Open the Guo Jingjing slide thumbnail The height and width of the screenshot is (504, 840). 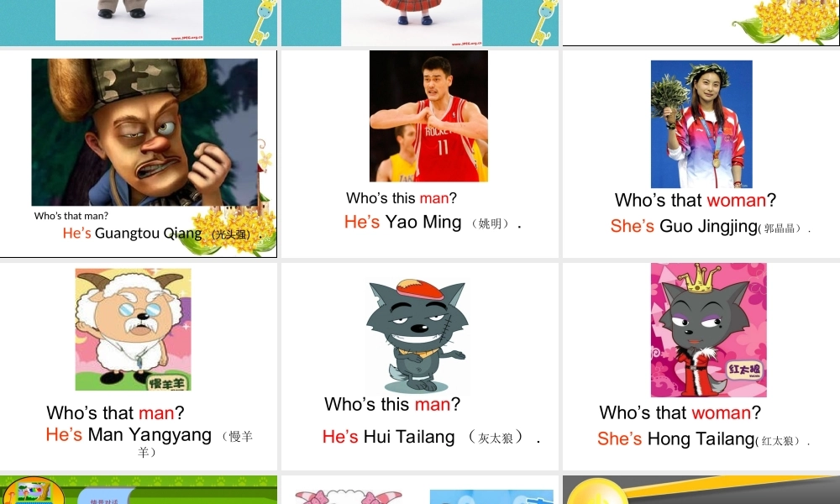[701, 154]
